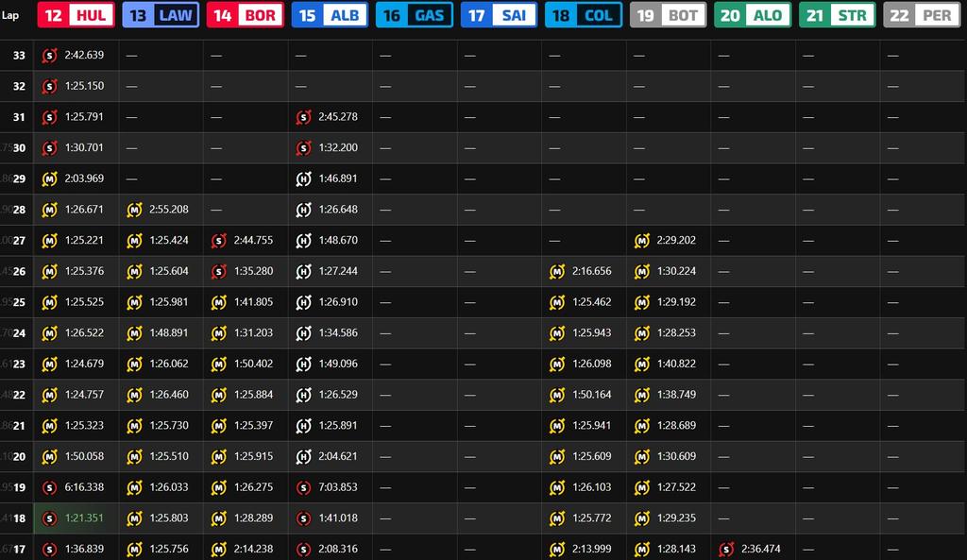
Task: Click soft tyre icon beside 1:35.280
Action: click(x=219, y=271)
